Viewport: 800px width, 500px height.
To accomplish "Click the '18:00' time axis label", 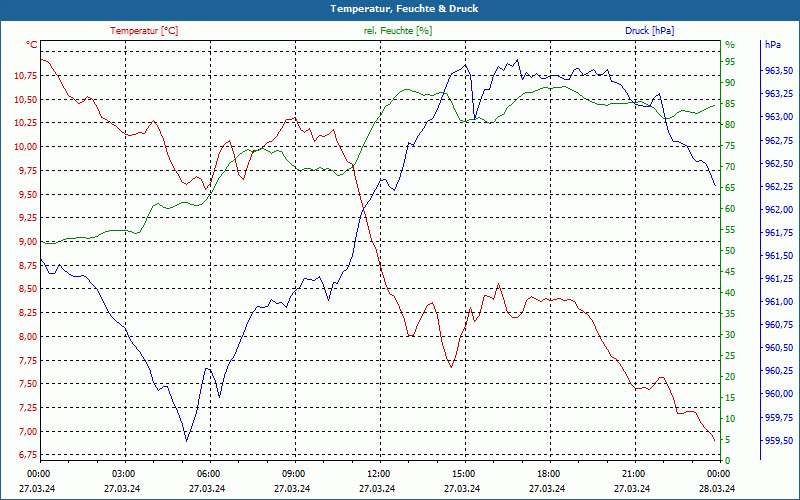I will coord(547,473).
